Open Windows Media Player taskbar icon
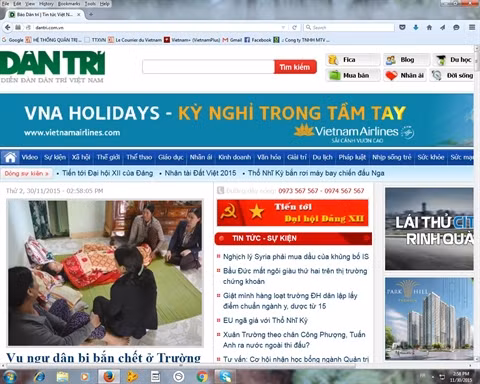The width and height of the screenshot is (480, 384). coord(85,377)
